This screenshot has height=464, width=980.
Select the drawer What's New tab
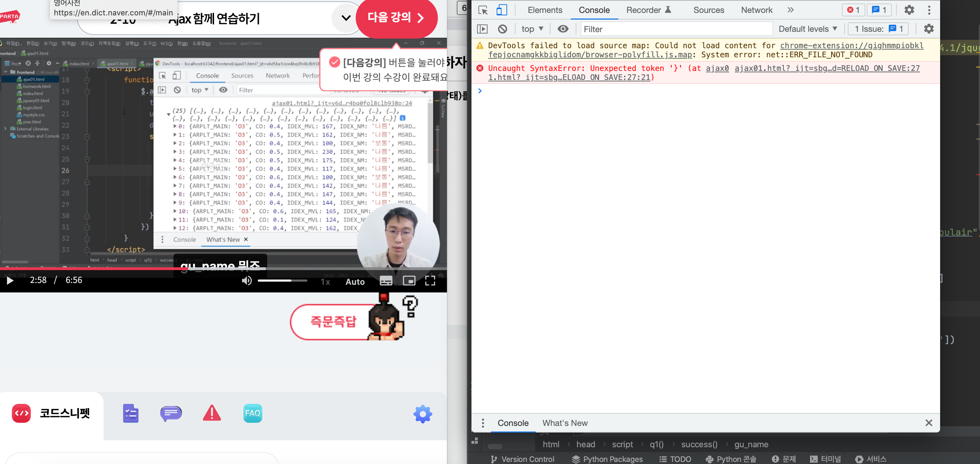tap(564, 422)
